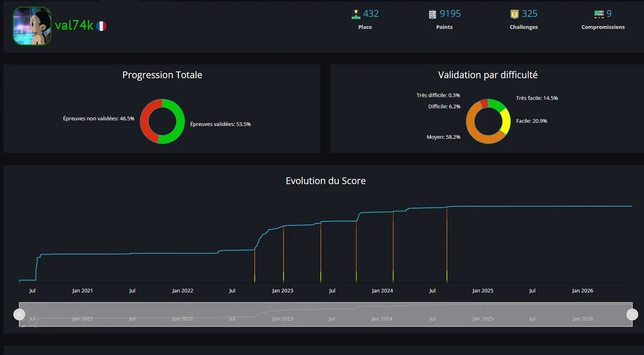Click the vertical marker line before Jan 2023
This screenshot has height=355, width=644.
[x=255, y=266]
